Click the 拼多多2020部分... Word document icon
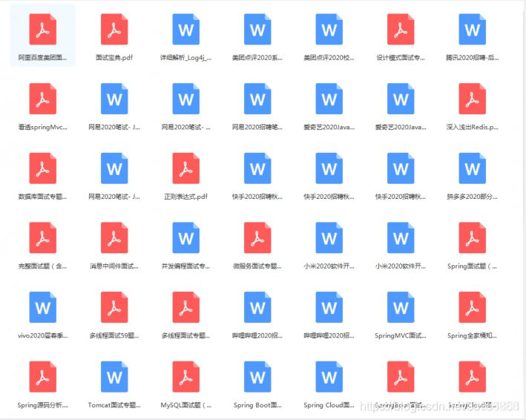 pyautogui.click(x=473, y=168)
